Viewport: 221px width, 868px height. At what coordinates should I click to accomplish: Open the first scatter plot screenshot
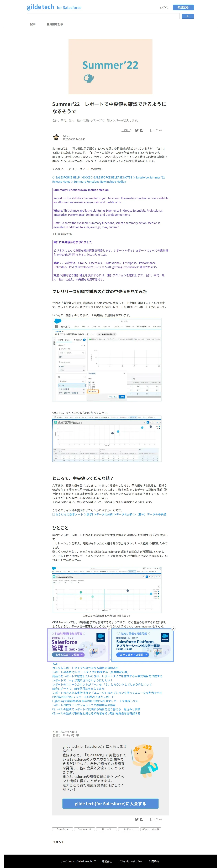(107, 438)
